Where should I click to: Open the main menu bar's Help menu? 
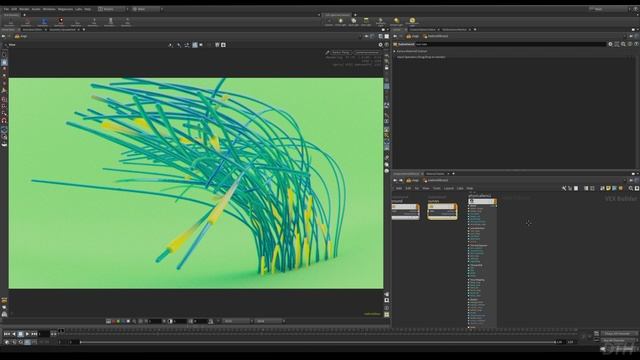(87, 9)
